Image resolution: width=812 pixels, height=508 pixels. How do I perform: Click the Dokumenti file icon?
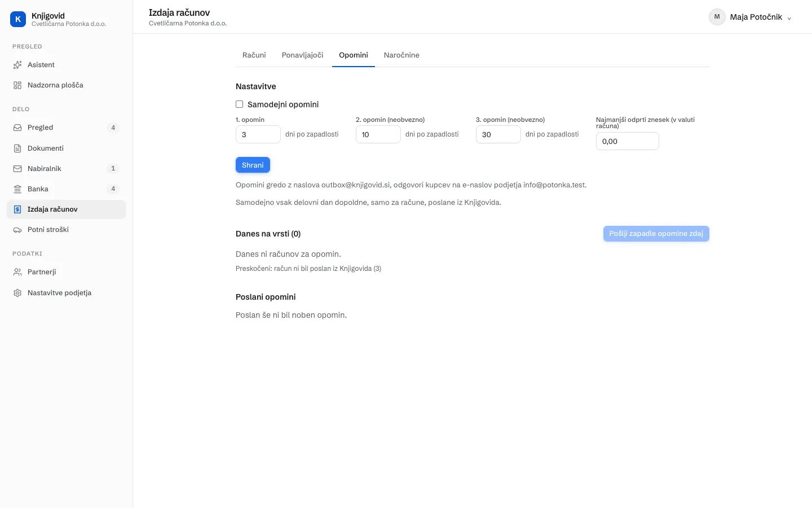pyautogui.click(x=17, y=148)
